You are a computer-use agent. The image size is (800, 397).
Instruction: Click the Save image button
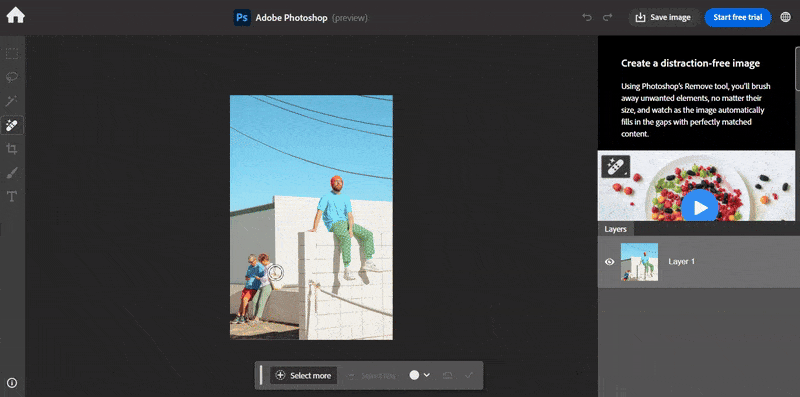(x=663, y=17)
